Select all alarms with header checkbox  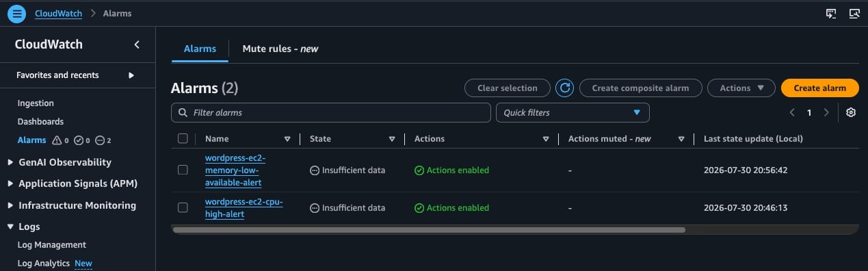[183, 138]
